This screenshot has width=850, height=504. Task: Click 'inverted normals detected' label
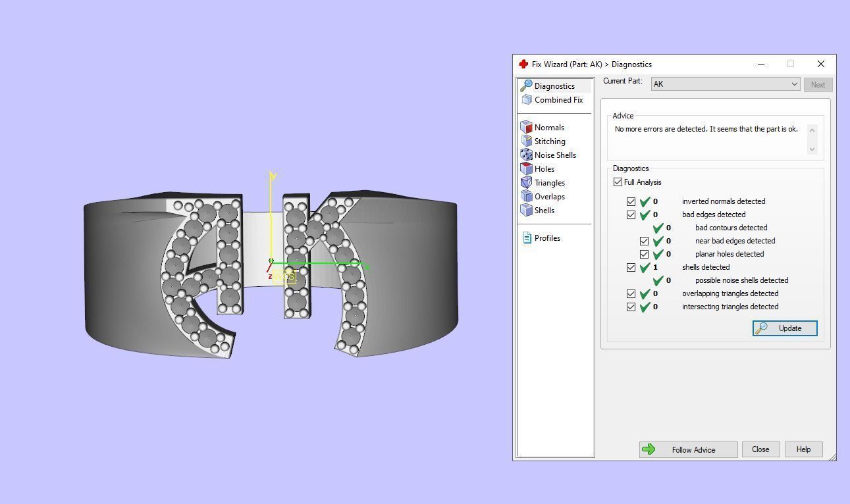coord(724,201)
